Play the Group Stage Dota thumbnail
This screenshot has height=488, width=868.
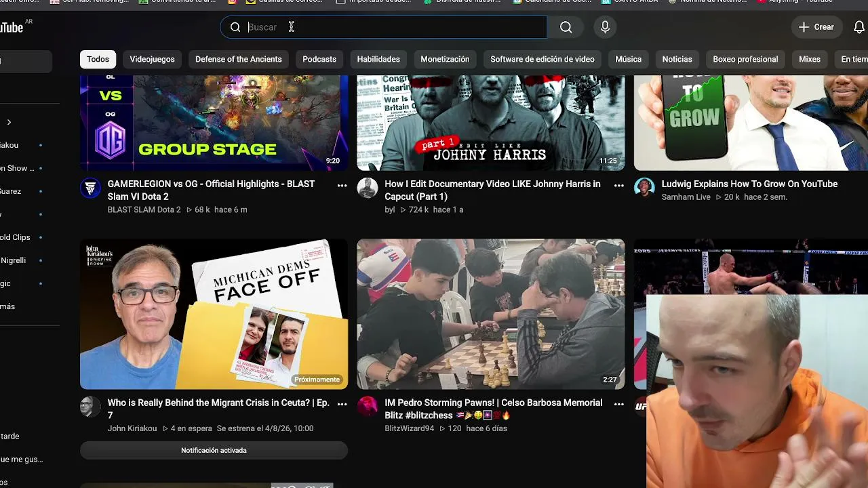(214, 123)
